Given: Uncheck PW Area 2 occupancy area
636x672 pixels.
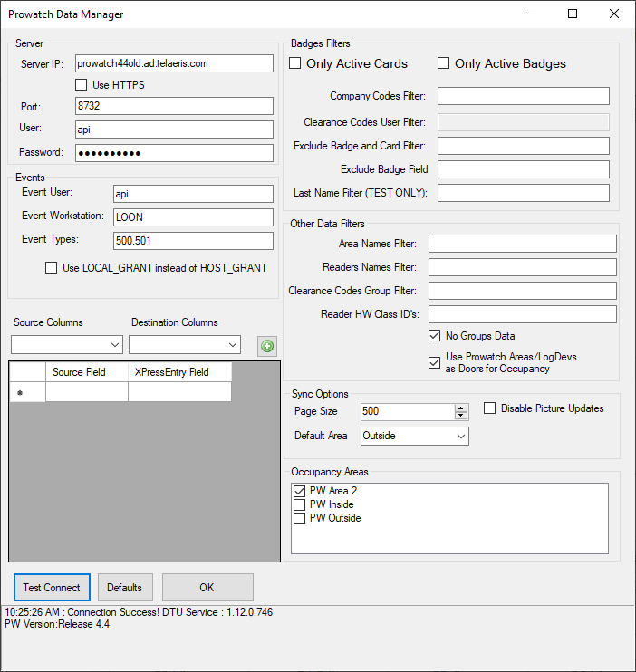Looking at the screenshot, I should click(300, 491).
